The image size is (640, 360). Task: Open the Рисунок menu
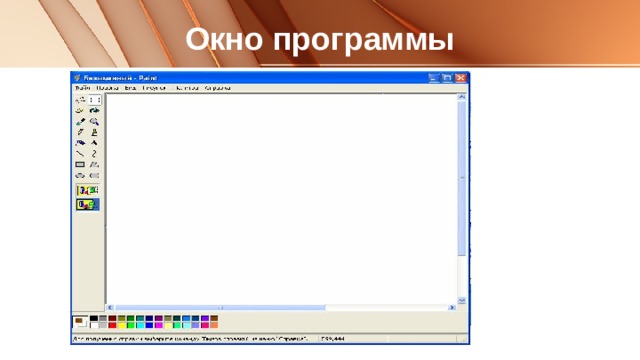154,88
